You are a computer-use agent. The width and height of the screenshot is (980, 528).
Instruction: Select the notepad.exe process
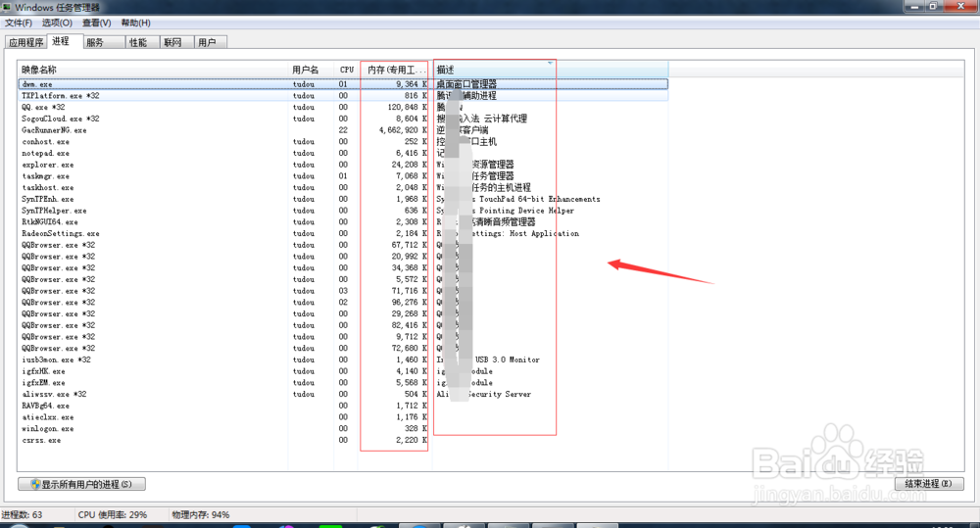click(343, 153)
